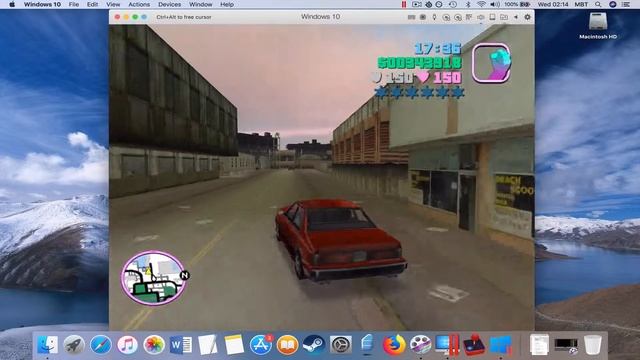Select the Macintosh HD desktop icon

pyautogui.click(x=598, y=25)
